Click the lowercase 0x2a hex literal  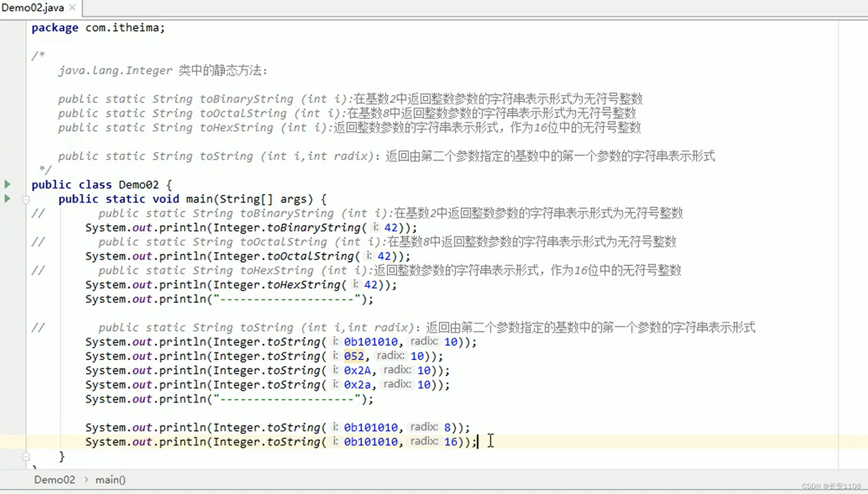[x=357, y=385]
